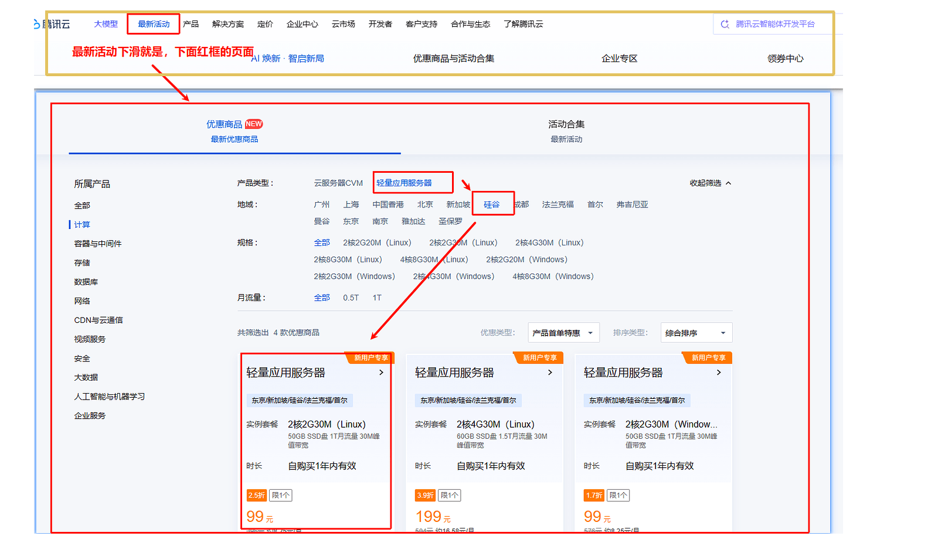Screen dimensions: 938x560
Task: Select spec 2核2G20M (Linux)
Action: point(377,243)
